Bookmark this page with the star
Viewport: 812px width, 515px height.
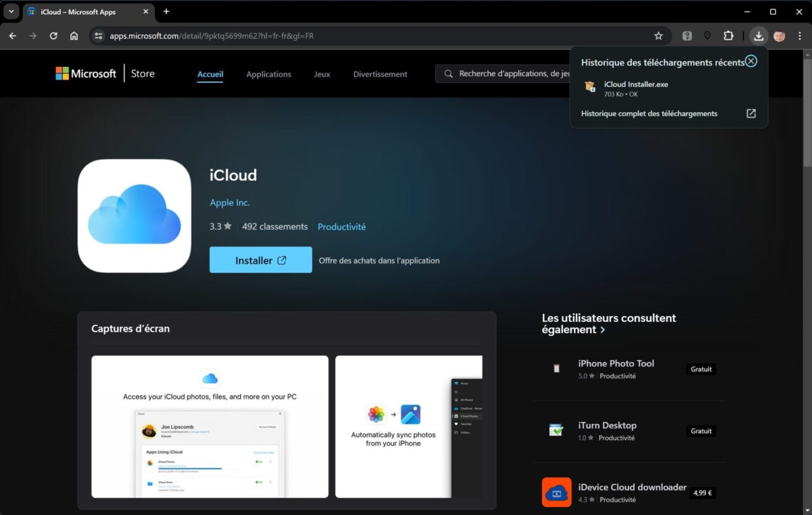click(x=659, y=36)
